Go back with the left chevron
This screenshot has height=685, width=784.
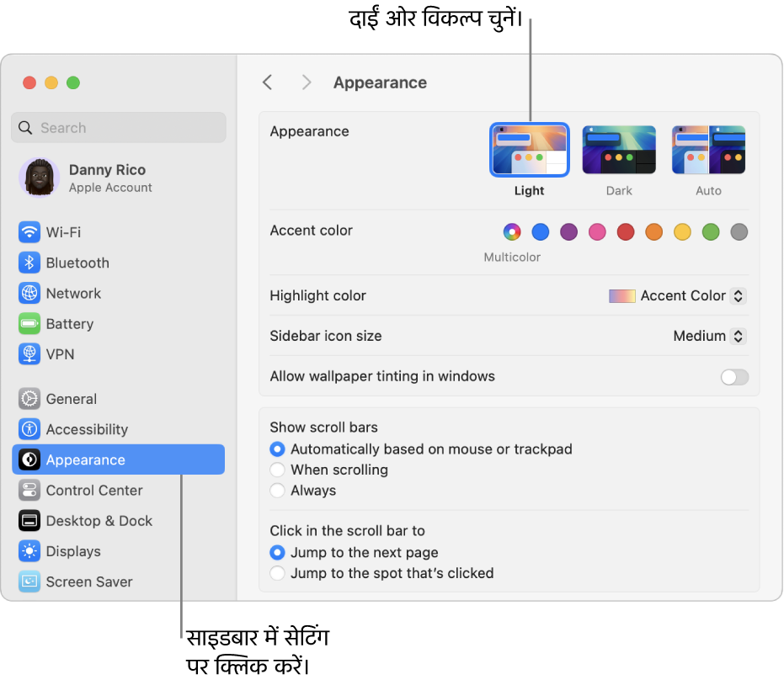pyautogui.click(x=268, y=82)
